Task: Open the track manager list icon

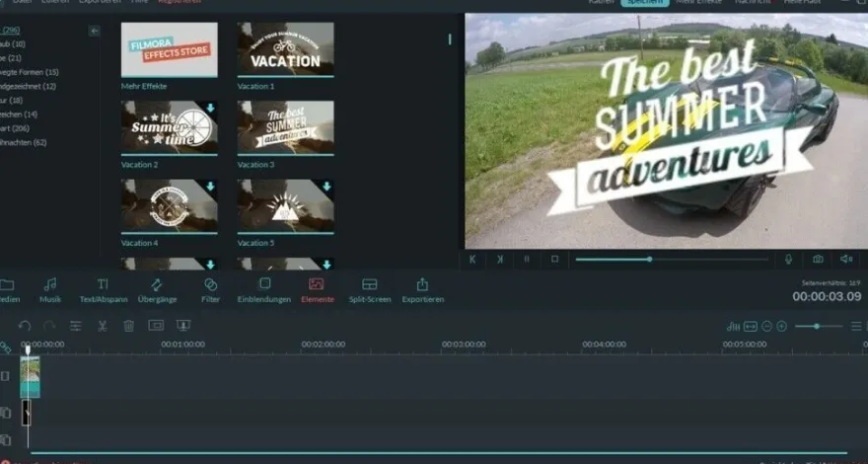Action: click(856, 327)
